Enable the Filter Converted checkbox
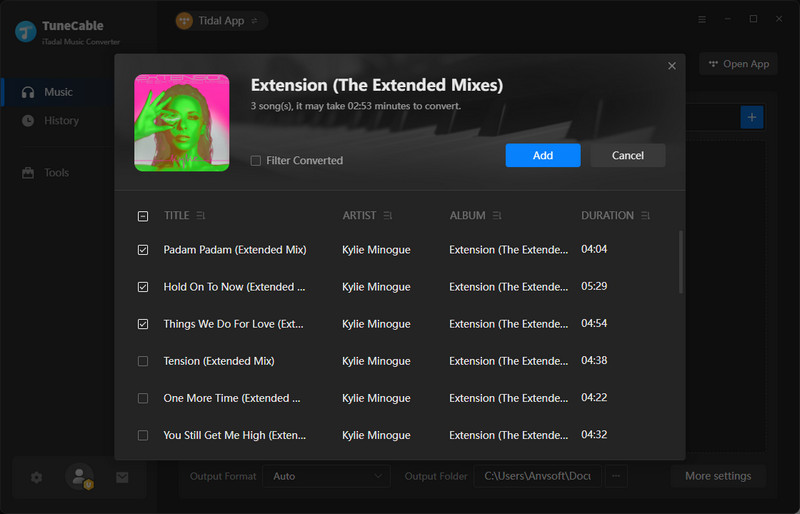This screenshot has height=514, width=800. [256, 161]
